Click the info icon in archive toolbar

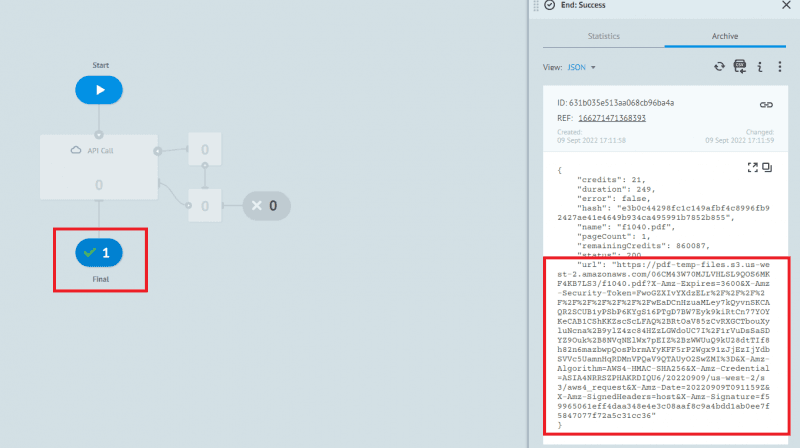(760, 67)
